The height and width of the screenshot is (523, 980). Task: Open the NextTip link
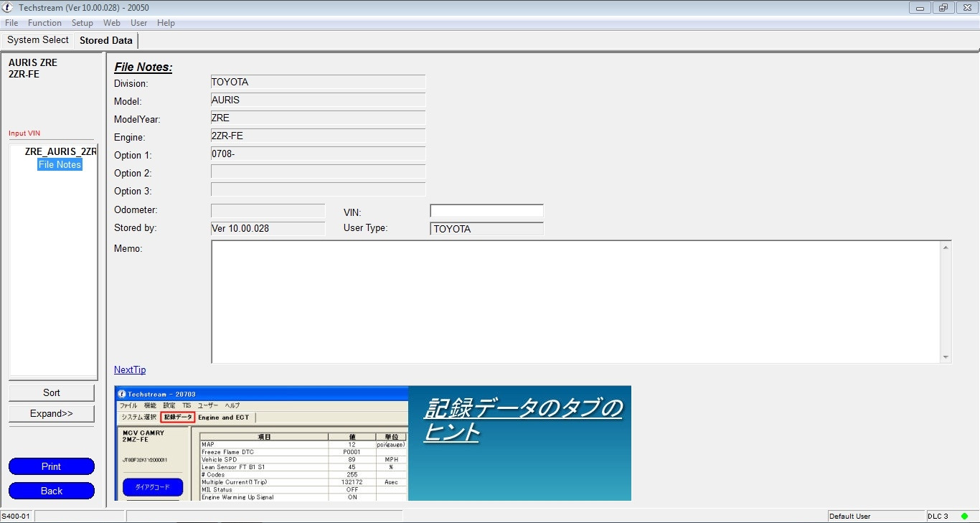130,369
